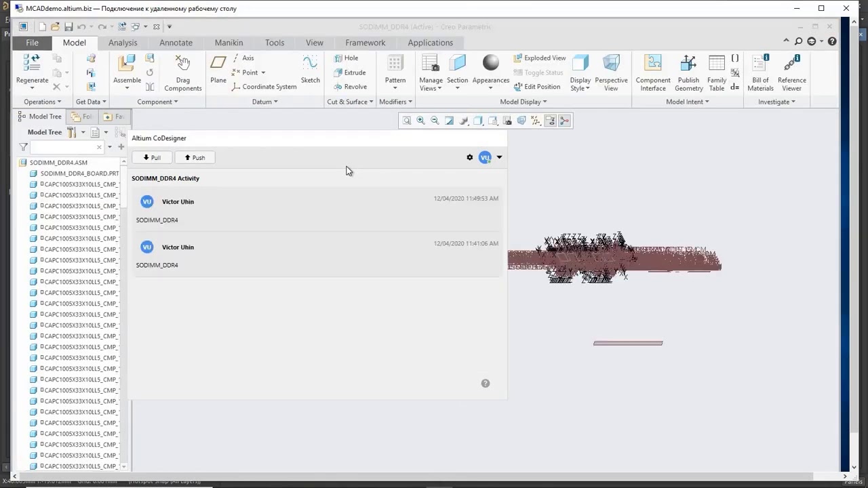Click the Creo help icon in ribbon corner
868x488 pixels.
[832, 41]
